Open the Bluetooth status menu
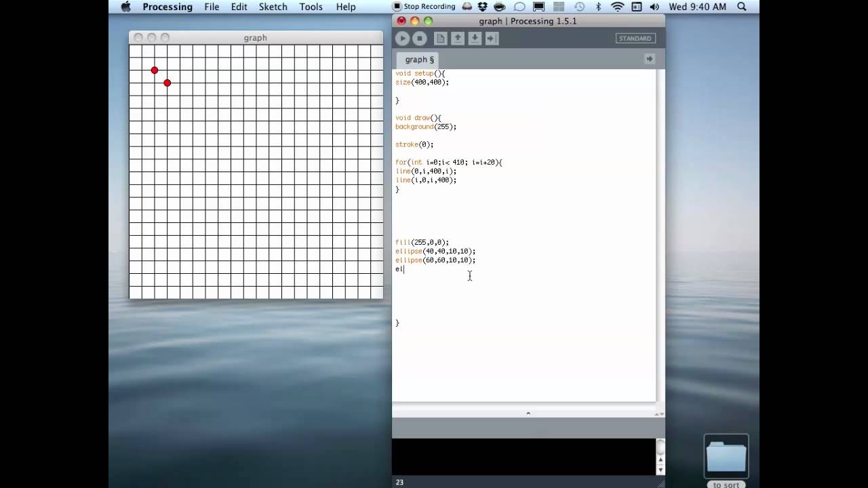Viewport: 868px width, 488px height. 598,7
